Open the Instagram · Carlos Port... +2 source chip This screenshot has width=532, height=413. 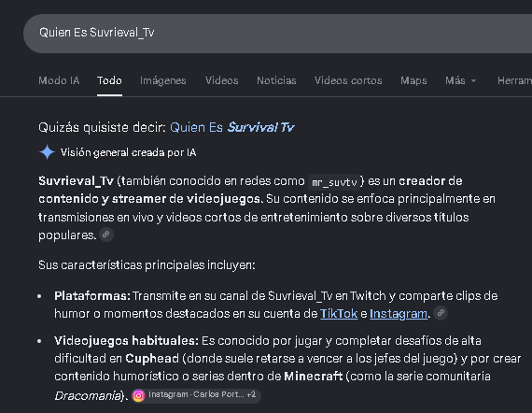click(x=196, y=395)
